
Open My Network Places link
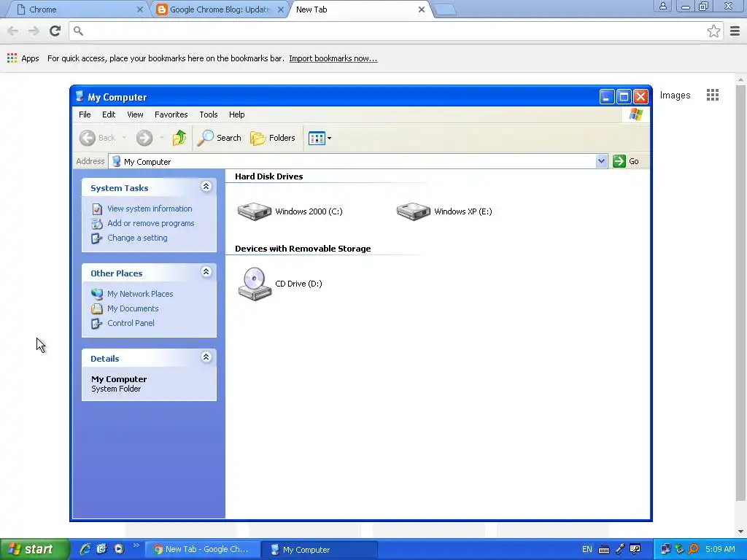click(140, 295)
